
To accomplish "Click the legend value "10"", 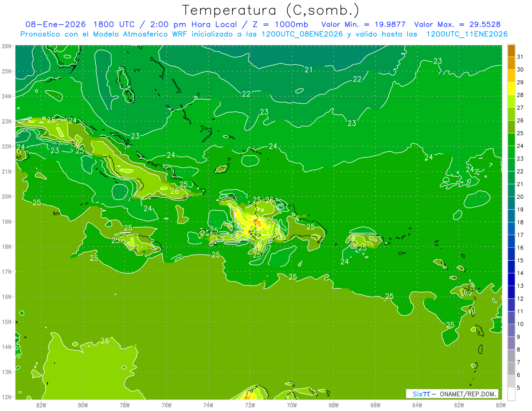I will (x=520, y=324).
